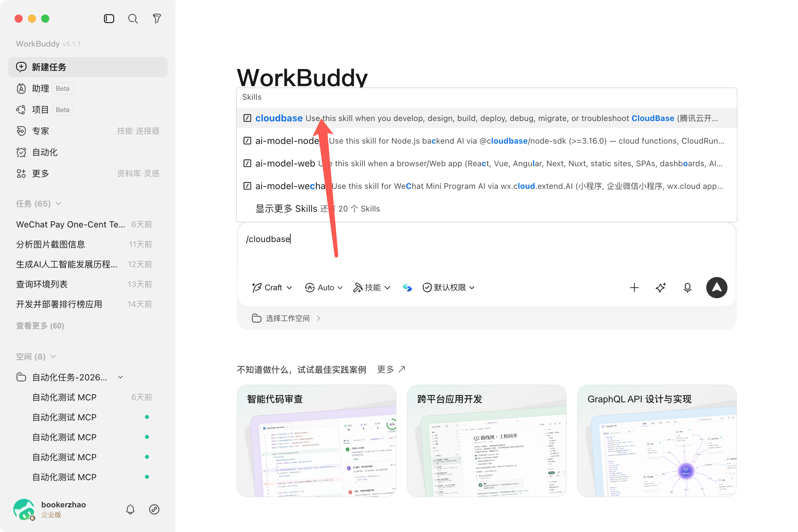Image resolution: width=798 pixels, height=532 pixels.
Task: Click the 自动化 clock-check icon
Action: [x=21, y=152]
